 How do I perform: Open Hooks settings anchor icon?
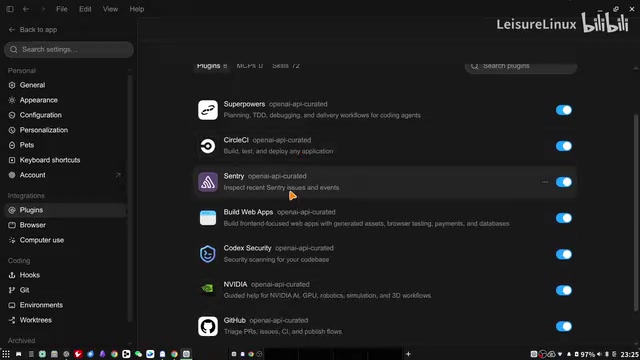point(12,275)
